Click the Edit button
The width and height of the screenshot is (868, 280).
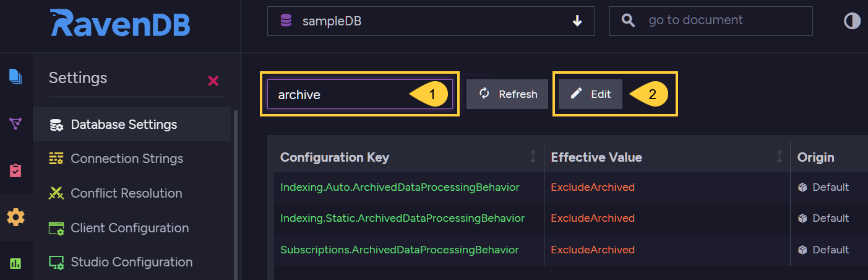click(x=590, y=94)
